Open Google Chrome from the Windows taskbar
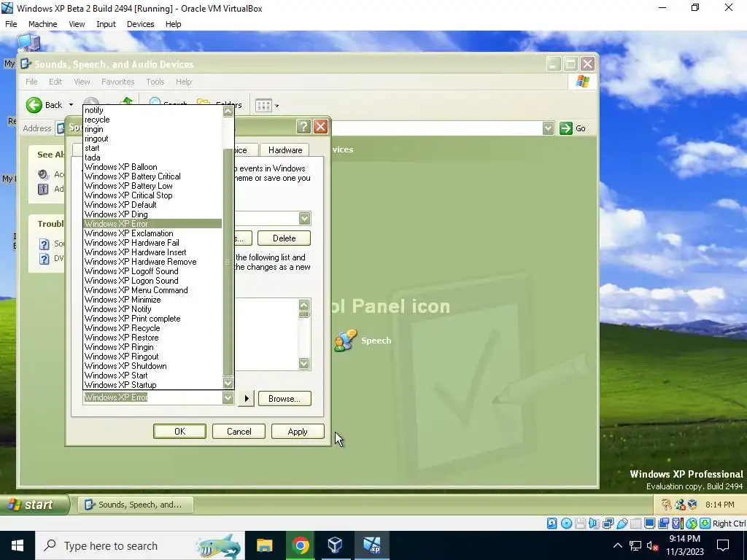This screenshot has height=560, width=747. (x=300, y=545)
